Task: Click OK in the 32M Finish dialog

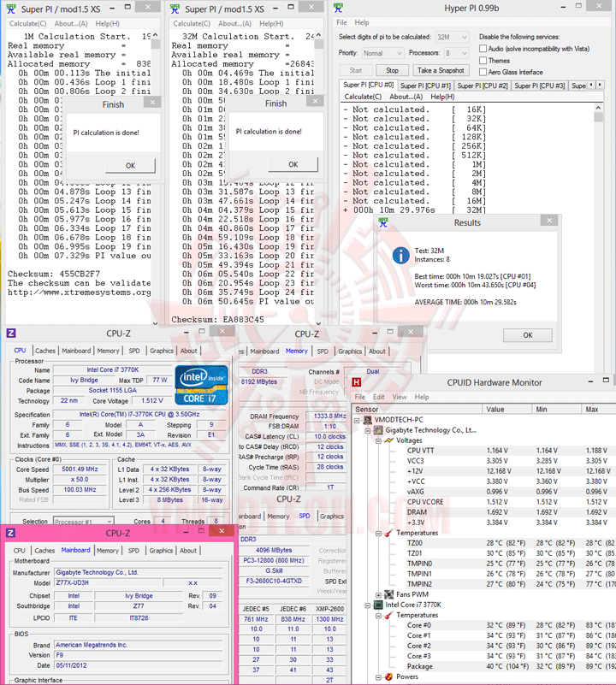Action: point(293,164)
